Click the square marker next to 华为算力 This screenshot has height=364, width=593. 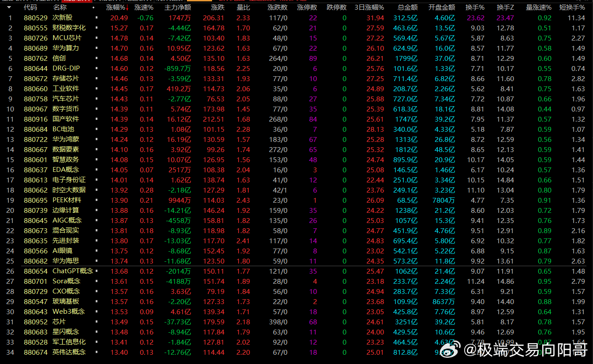point(97,48)
